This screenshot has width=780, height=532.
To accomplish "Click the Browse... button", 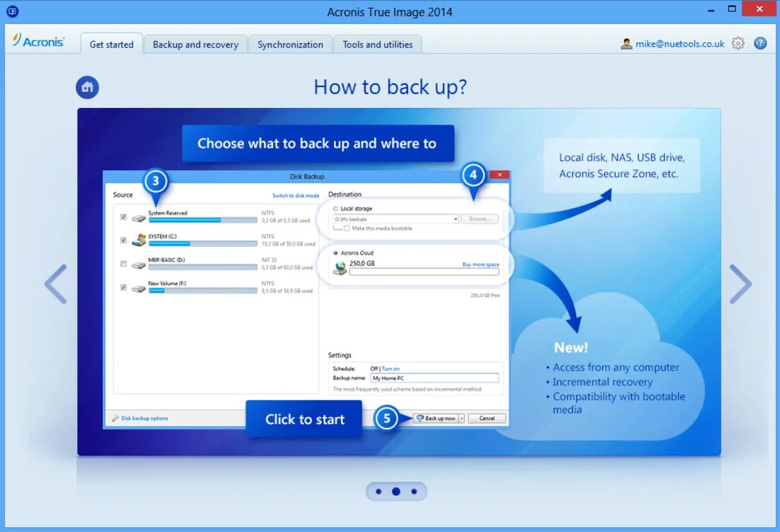I will point(479,219).
